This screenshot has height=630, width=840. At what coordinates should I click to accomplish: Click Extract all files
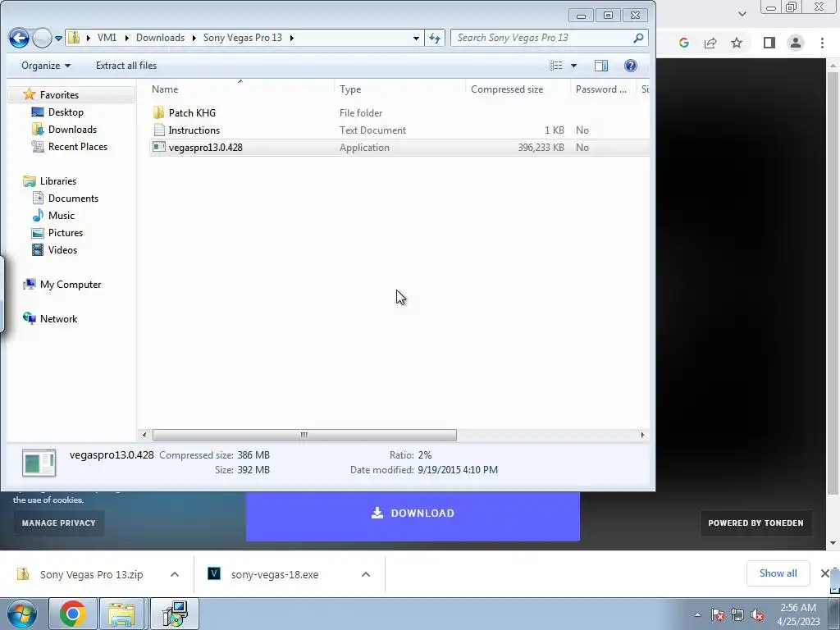click(x=126, y=66)
